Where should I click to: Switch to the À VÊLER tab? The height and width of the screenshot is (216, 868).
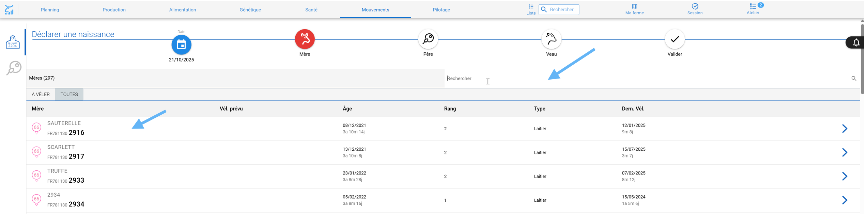point(41,95)
